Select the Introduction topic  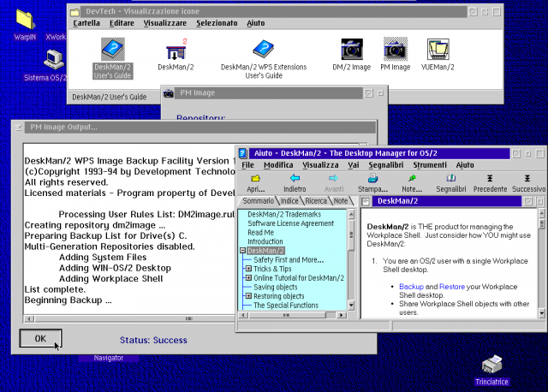pos(265,241)
